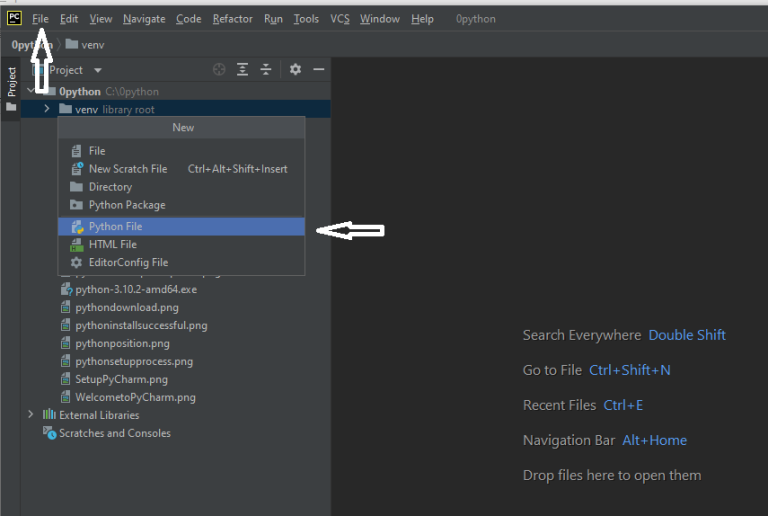Select the 0python project root folder
Screen dimensions: 768x516
click(x=80, y=92)
